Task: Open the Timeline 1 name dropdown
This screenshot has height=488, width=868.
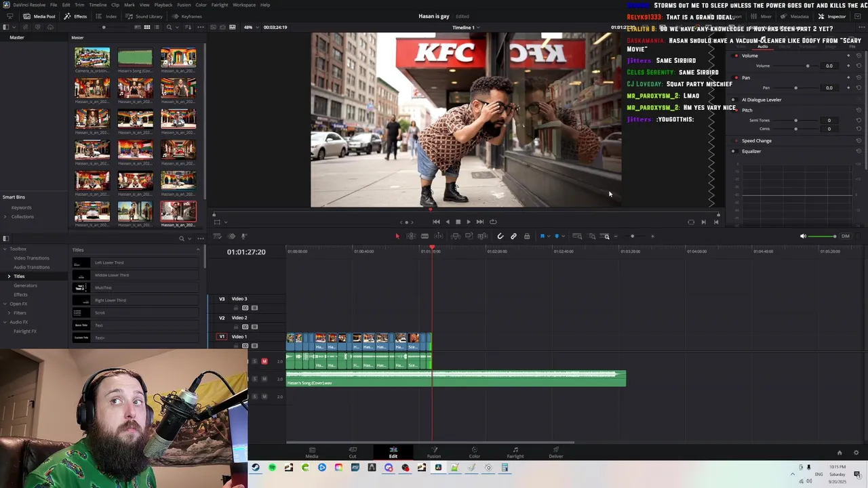Action: 466,27
